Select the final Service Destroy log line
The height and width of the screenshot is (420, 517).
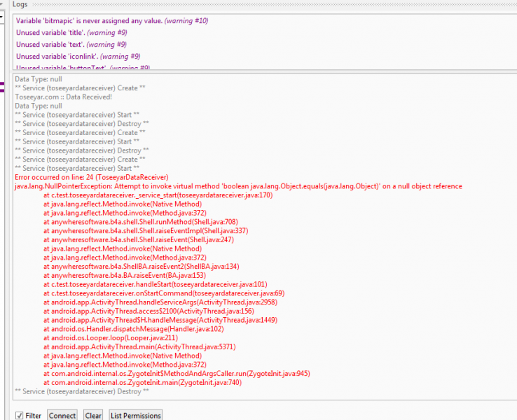[81, 391]
